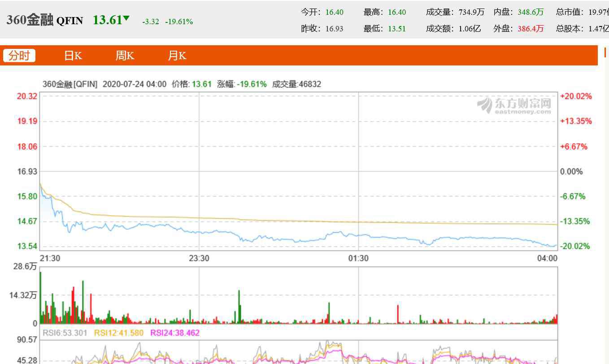Click the 成交量 value 734.9万
This screenshot has height=364, width=609.
click(471, 12)
